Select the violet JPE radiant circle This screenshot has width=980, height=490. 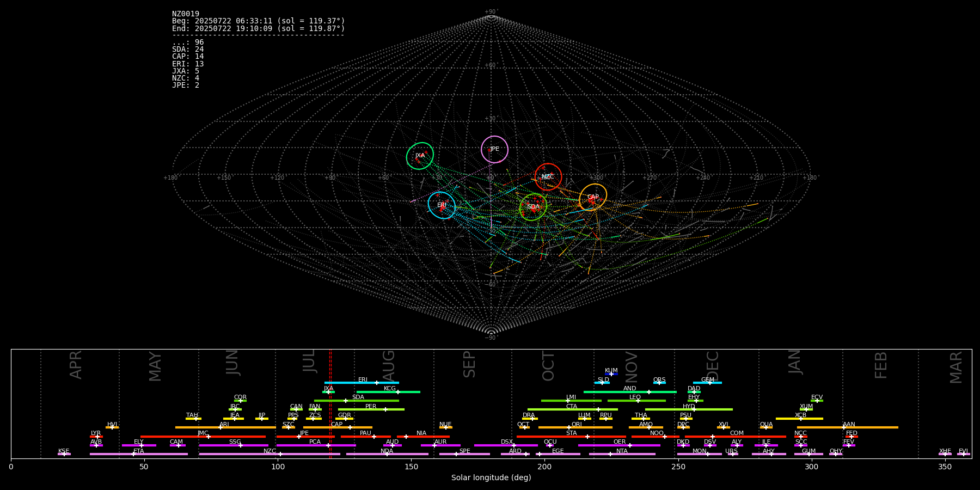click(494, 149)
